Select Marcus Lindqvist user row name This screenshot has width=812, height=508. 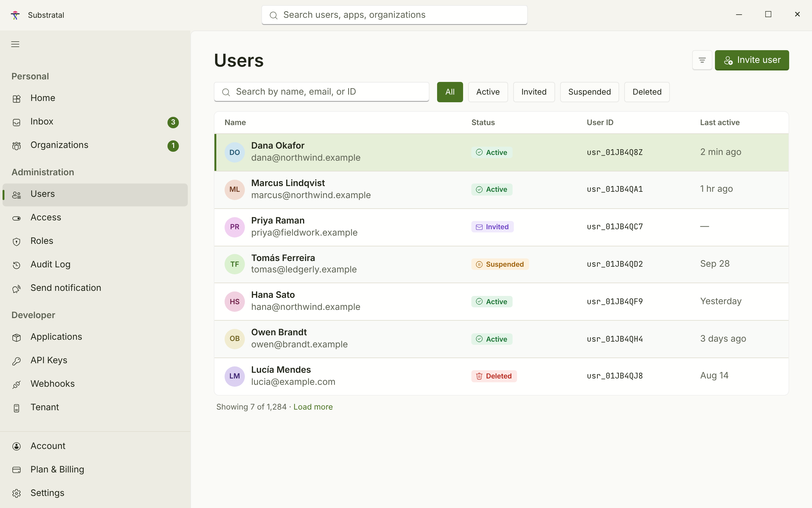point(288,183)
